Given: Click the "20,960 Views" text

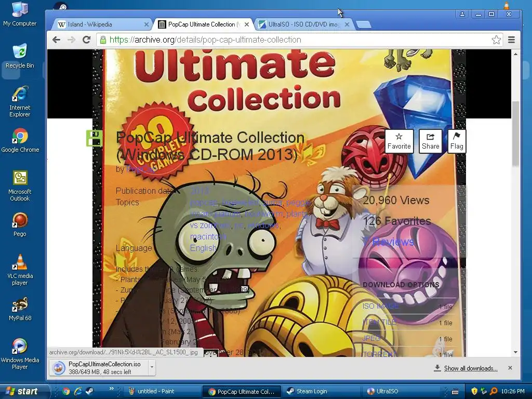Looking at the screenshot, I should coord(396,200).
